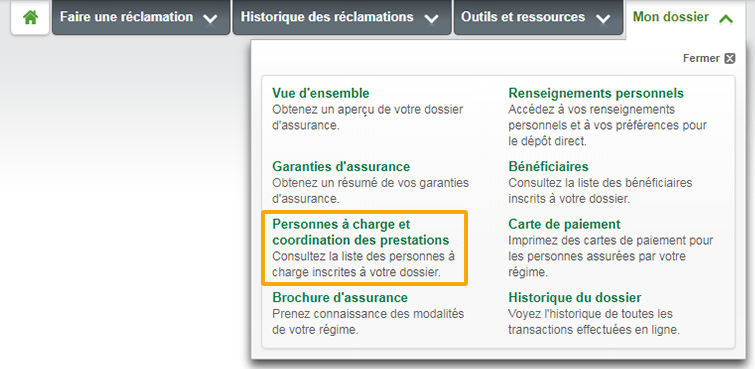Open Renseignements personnels link
This screenshot has height=369, width=755.
click(x=596, y=92)
